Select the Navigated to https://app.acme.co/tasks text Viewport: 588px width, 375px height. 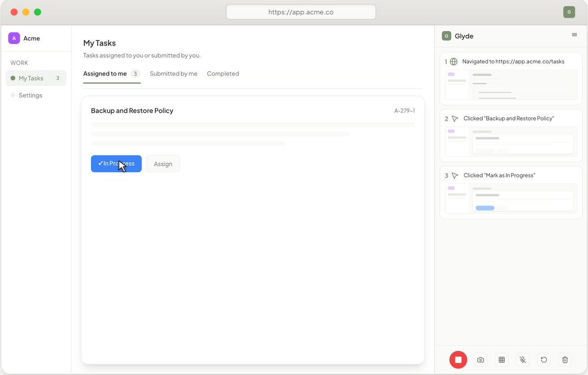[x=514, y=62]
